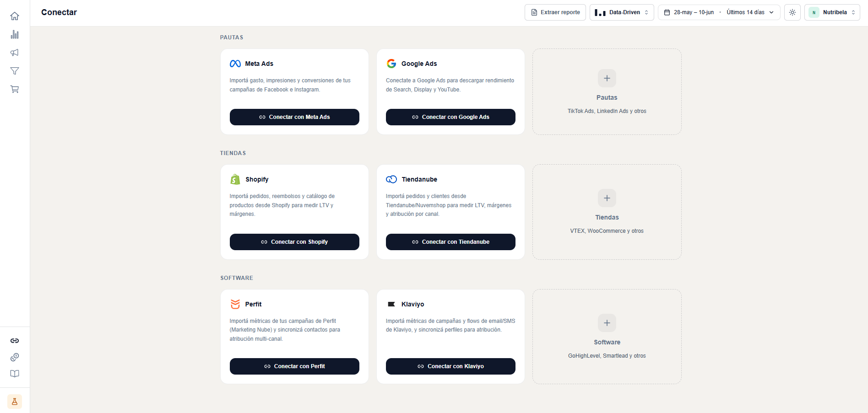
Task: Open the Data-Driven attribution model dropdown
Action: click(622, 12)
